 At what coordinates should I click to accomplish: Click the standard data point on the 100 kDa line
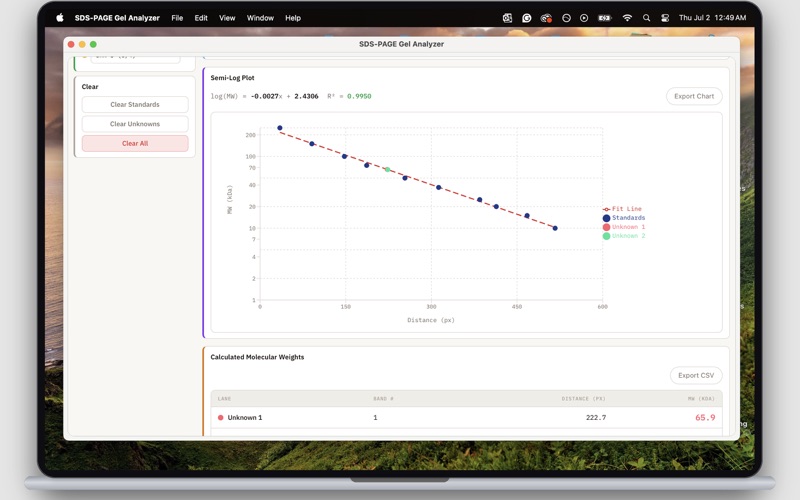coord(344,156)
